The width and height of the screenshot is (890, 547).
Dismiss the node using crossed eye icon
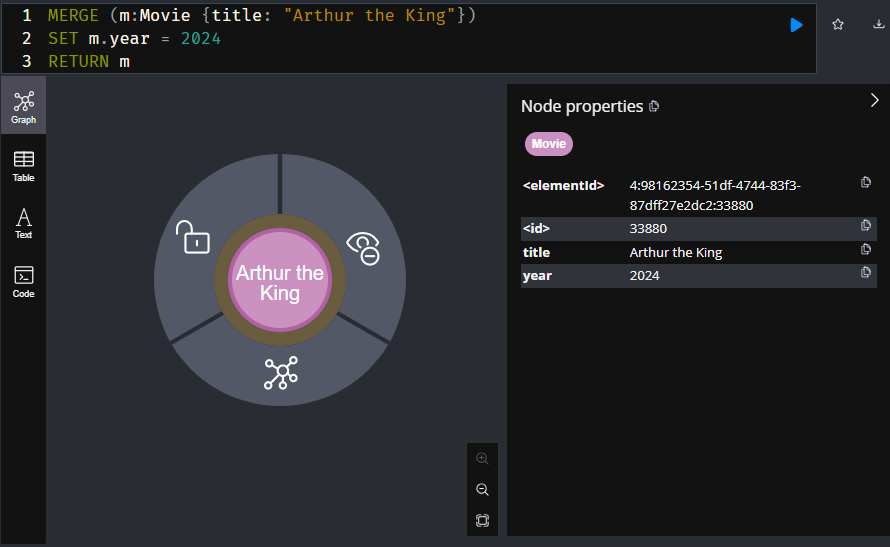[x=363, y=248]
